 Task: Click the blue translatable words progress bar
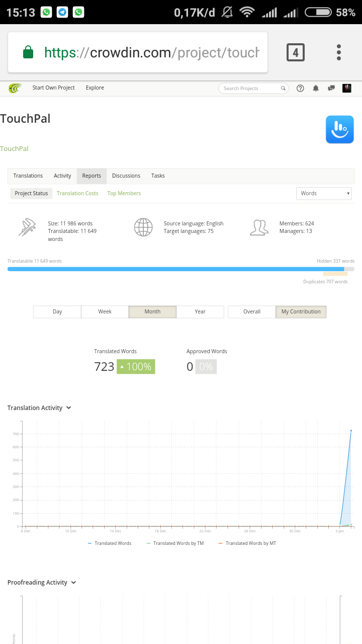[x=176, y=269]
